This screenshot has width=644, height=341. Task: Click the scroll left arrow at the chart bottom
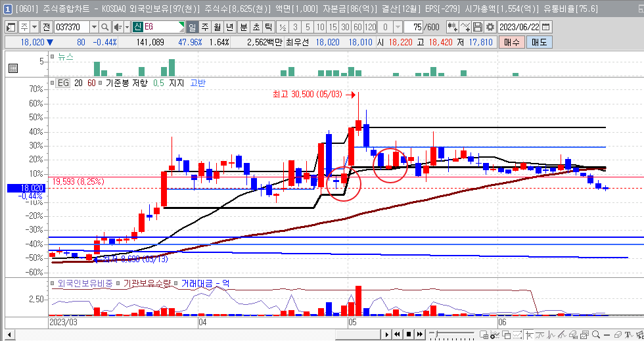coord(10,334)
